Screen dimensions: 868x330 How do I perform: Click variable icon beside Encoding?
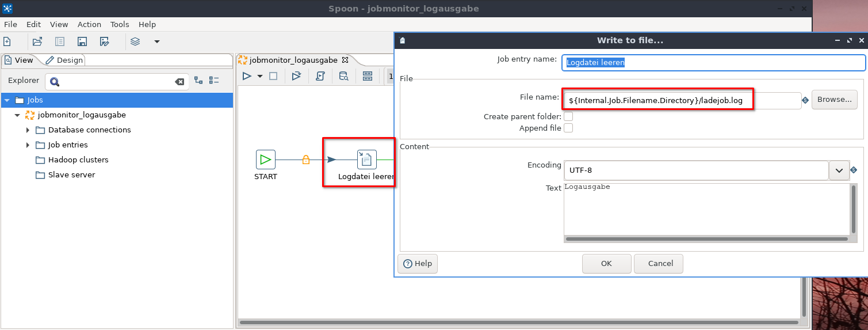[x=853, y=170]
